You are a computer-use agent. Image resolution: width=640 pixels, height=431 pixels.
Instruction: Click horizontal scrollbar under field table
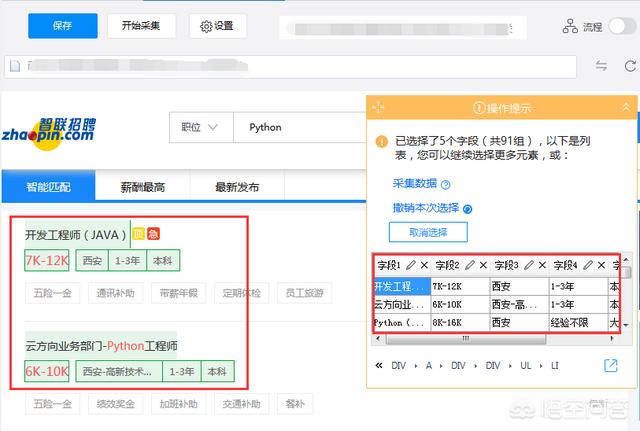[x=465, y=339]
